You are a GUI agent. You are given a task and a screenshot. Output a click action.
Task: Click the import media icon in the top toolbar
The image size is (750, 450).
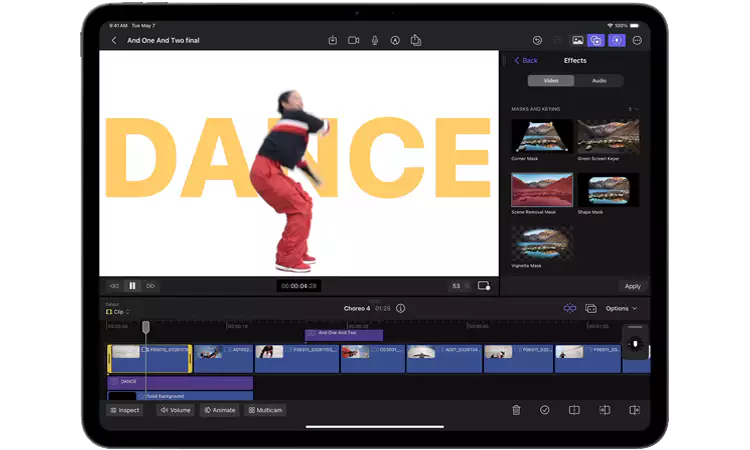(332, 41)
